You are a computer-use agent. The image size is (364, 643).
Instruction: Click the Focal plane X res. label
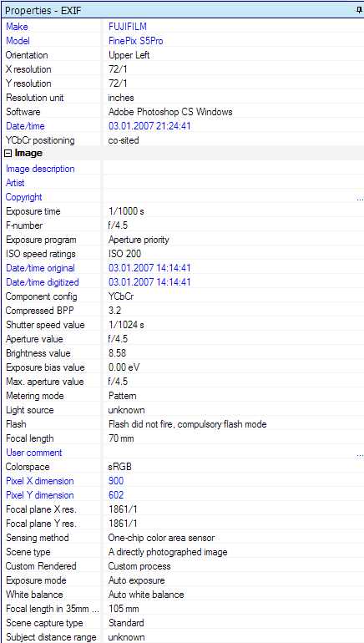41,509
